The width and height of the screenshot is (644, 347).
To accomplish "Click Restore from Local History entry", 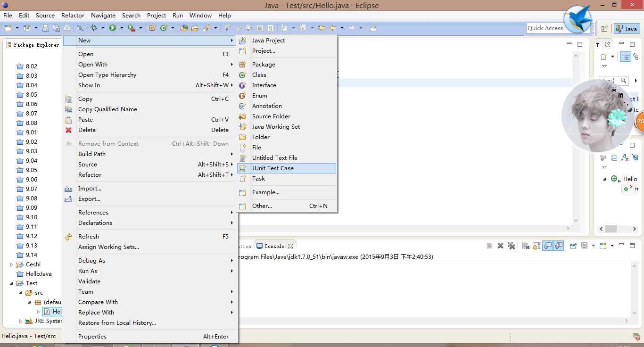I will [150, 323].
